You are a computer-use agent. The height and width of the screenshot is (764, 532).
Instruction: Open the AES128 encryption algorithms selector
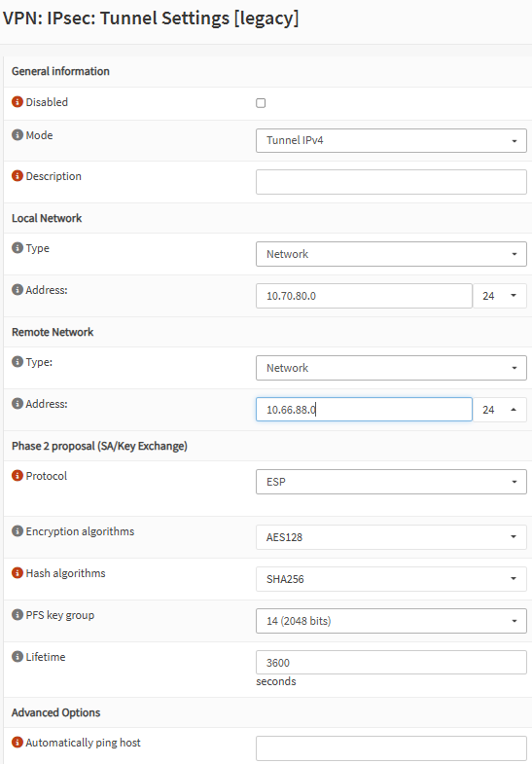[391, 537]
